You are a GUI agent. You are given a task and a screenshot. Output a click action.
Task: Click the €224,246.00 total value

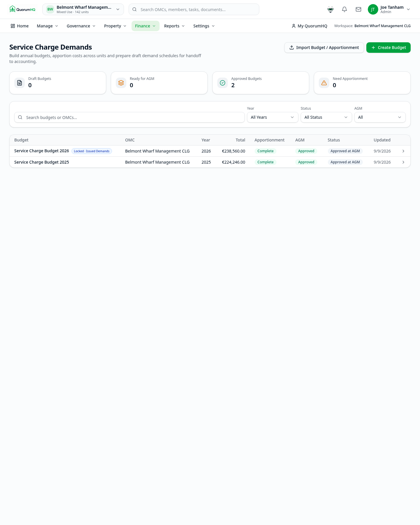coord(234,162)
